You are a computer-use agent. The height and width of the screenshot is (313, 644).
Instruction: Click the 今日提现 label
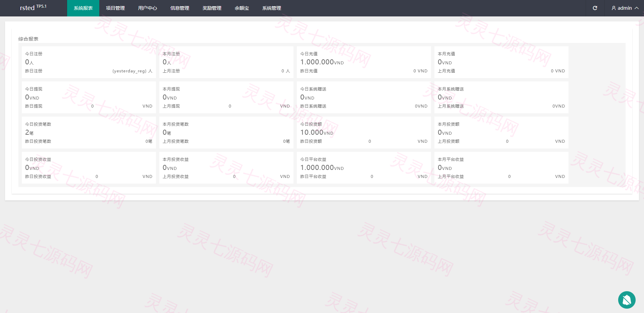click(34, 89)
